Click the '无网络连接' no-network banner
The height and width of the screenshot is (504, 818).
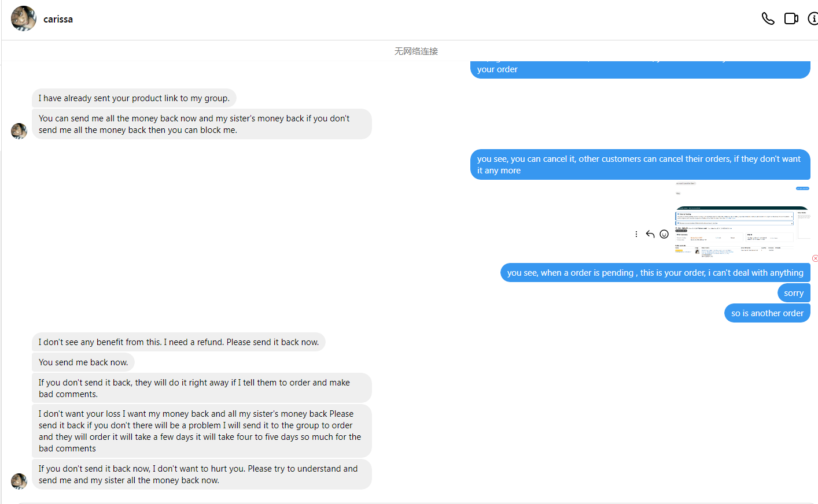416,51
